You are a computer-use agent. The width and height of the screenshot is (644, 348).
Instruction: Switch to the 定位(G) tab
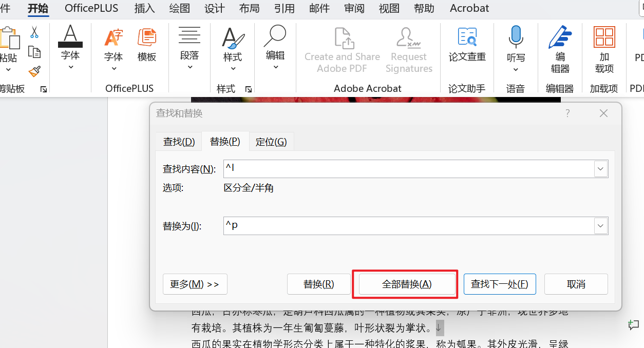pyautogui.click(x=271, y=142)
